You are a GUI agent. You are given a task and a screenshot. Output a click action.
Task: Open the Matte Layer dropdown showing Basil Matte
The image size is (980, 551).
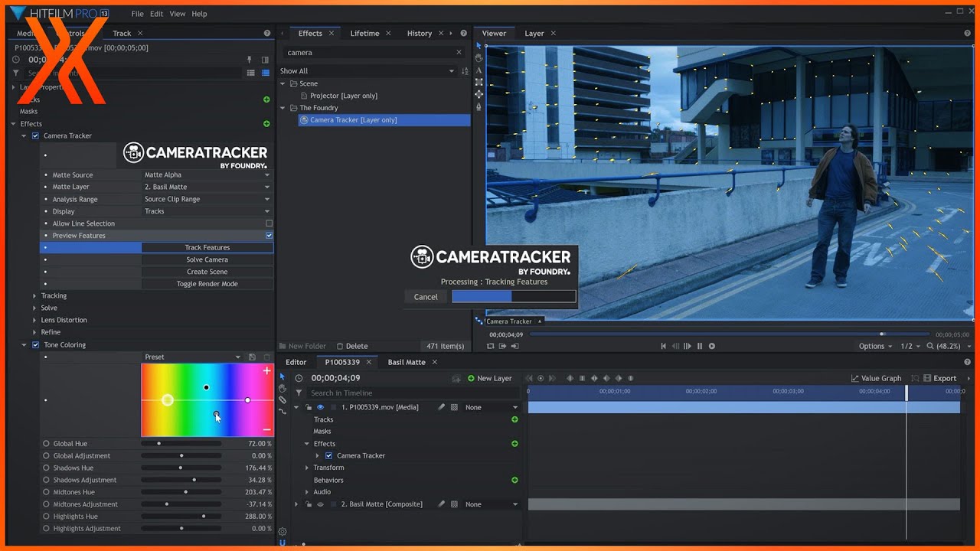pyautogui.click(x=206, y=186)
